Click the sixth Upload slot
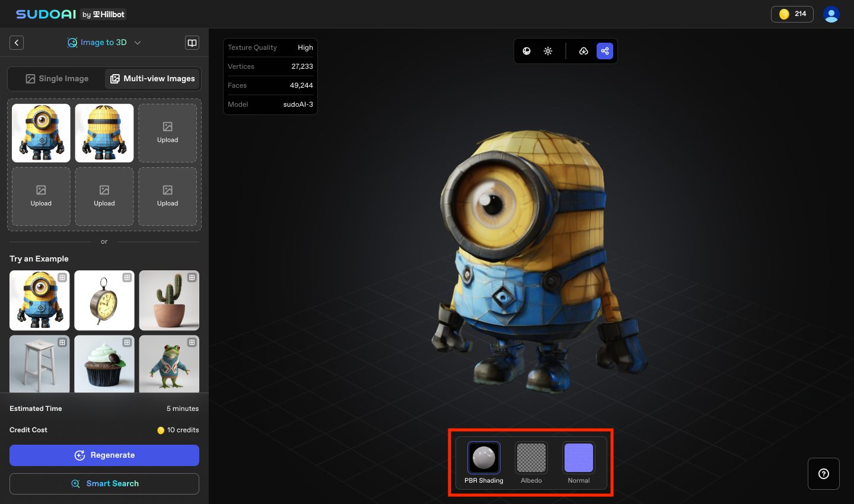The height and width of the screenshot is (504, 854). pyautogui.click(x=168, y=197)
